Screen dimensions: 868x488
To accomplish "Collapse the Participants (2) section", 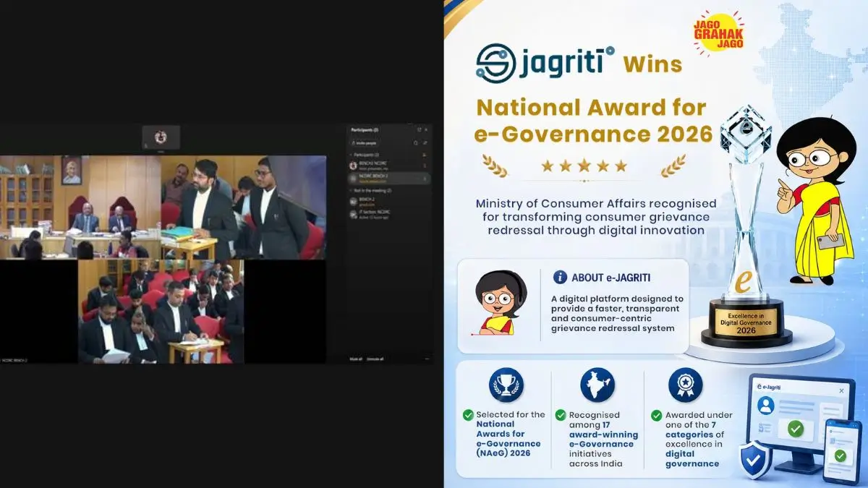I will [x=350, y=155].
